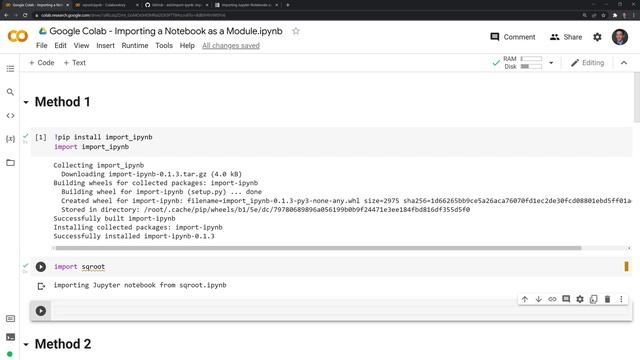The height and width of the screenshot is (360, 640).
Task: Open the Command palette icon in left sidebar
Action: coord(10,318)
